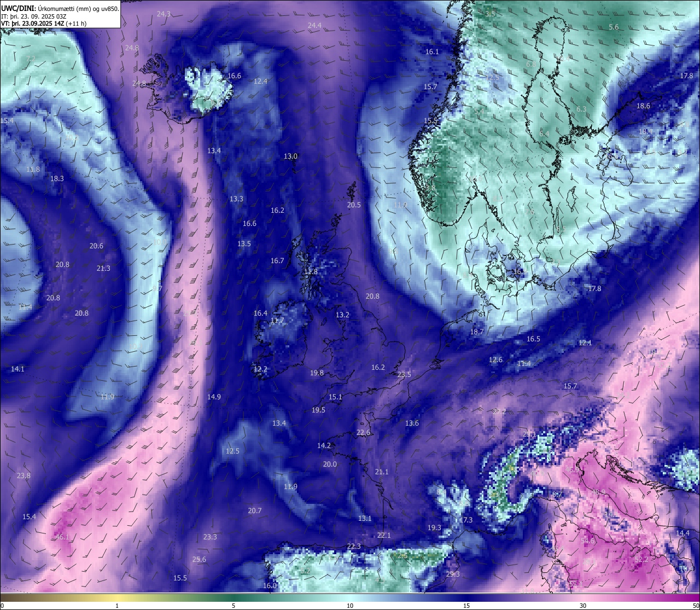
Task: Select the 20.0 value label
Action: click(330, 464)
